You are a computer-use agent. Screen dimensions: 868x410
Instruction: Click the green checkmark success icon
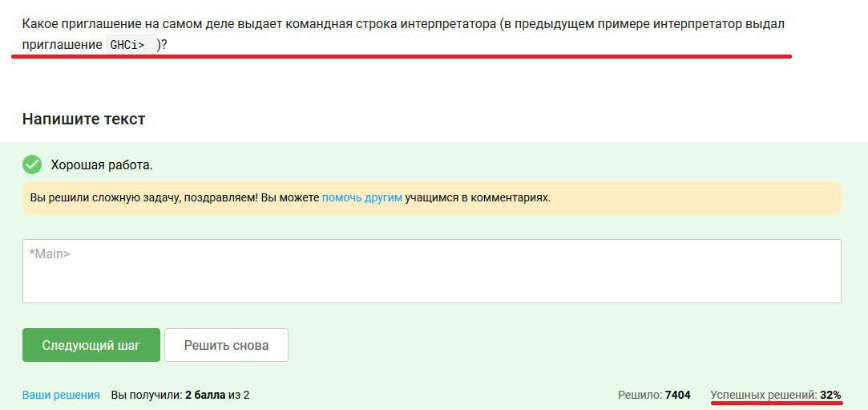coord(32,164)
